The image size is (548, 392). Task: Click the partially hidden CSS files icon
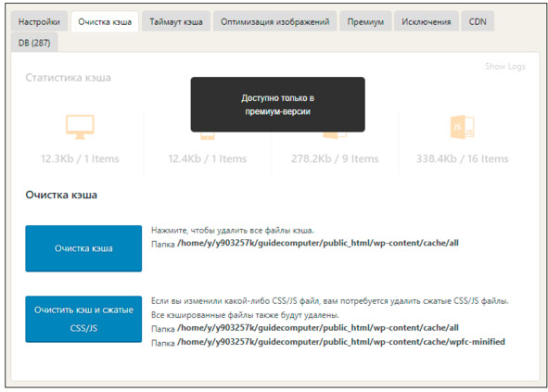point(335,135)
